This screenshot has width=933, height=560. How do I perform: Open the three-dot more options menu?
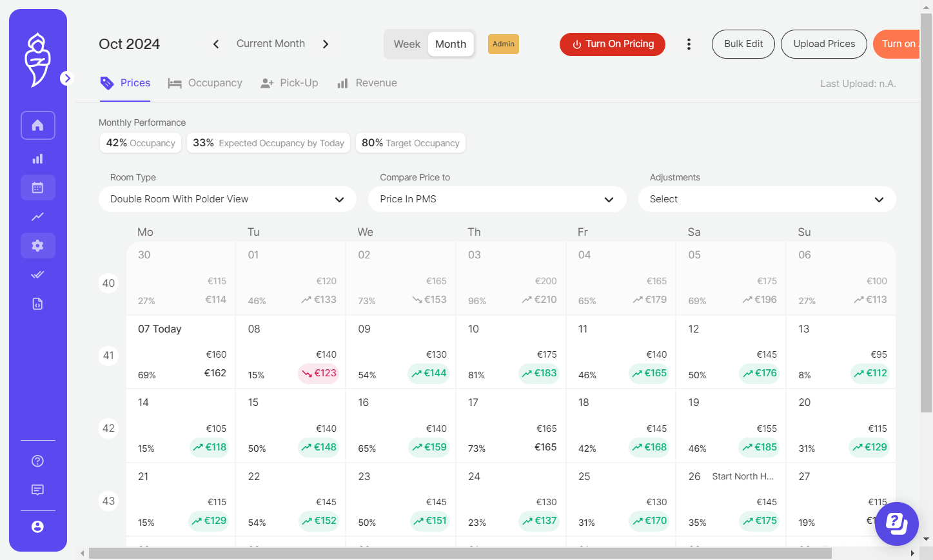[689, 44]
